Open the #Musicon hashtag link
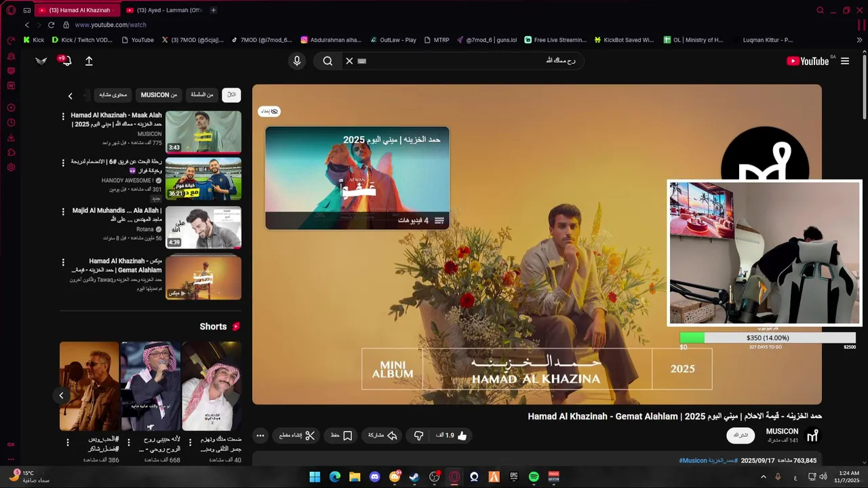The height and width of the screenshot is (488, 868). point(693,461)
